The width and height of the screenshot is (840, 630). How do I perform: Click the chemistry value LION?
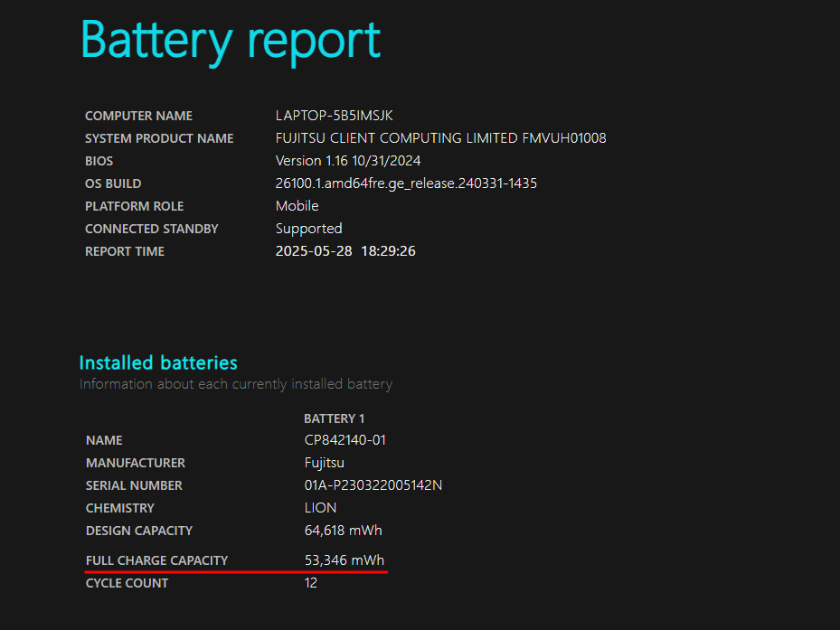click(320, 508)
